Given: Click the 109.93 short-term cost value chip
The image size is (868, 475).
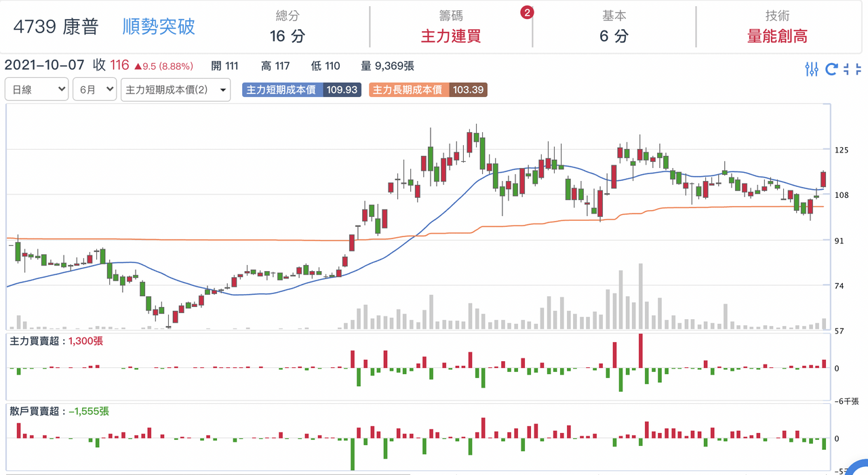Looking at the screenshot, I should tap(342, 89).
